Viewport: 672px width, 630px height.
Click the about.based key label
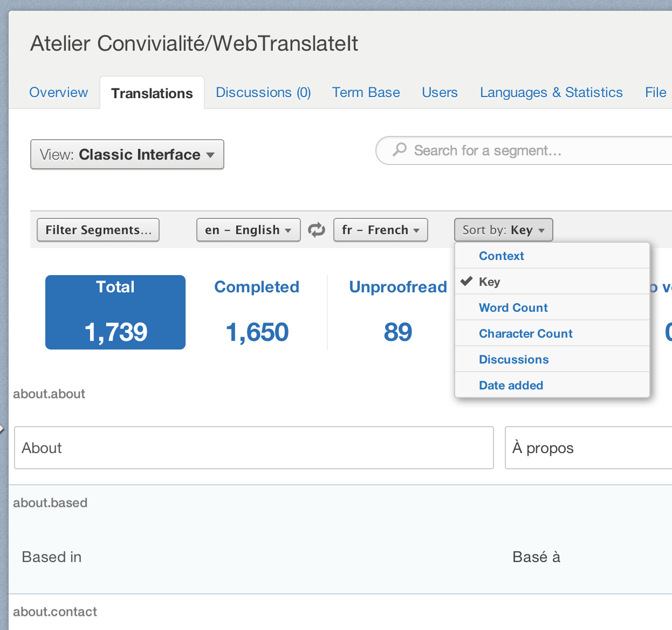50,503
